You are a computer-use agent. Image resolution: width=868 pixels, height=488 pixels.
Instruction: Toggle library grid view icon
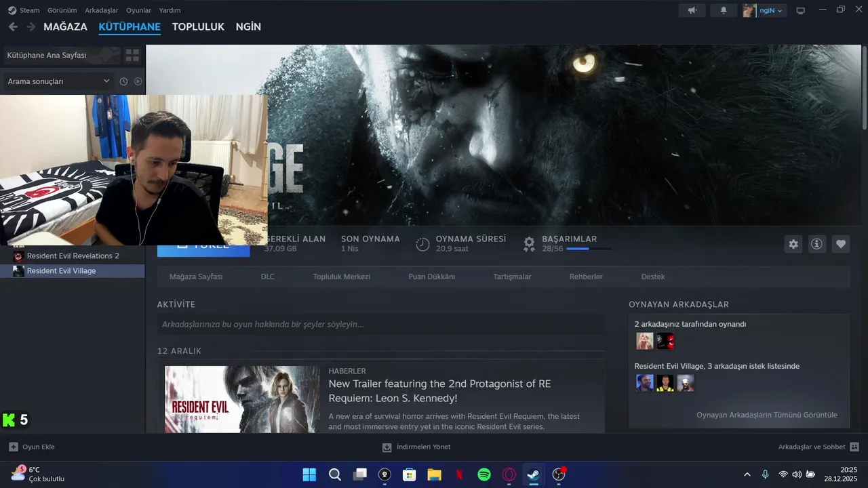(x=132, y=55)
